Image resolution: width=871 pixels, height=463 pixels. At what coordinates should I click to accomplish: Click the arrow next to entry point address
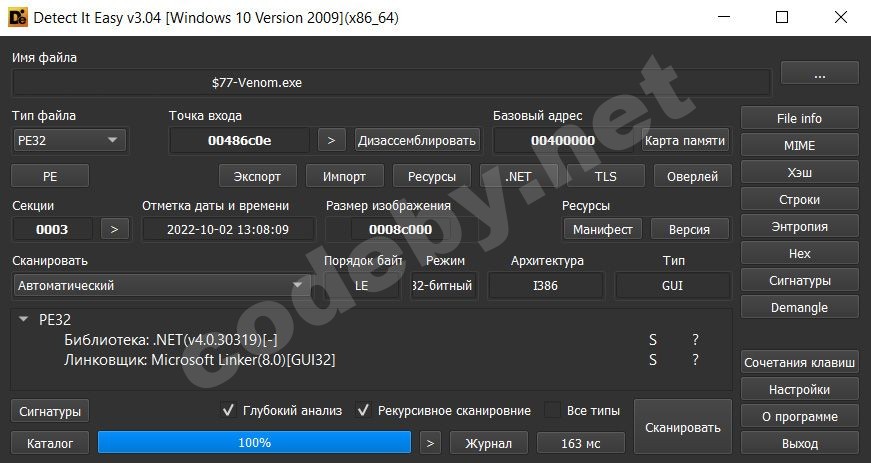tap(332, 140)
